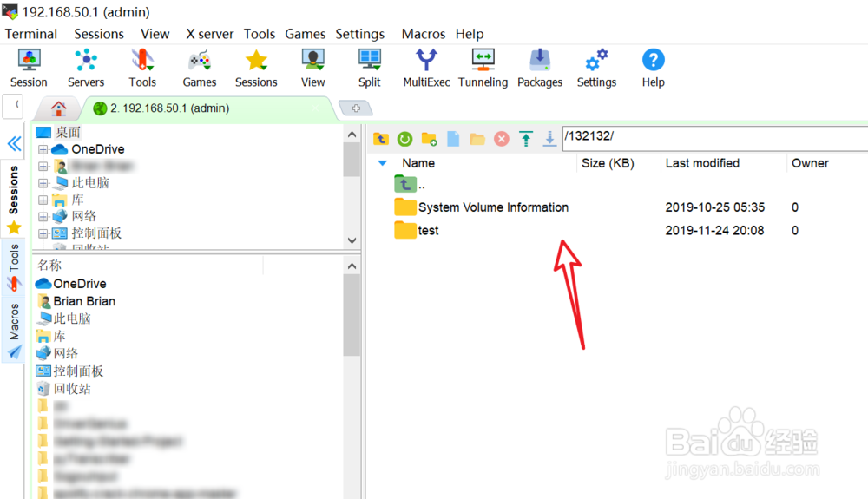The image size is (868, 499).
Task: Delete selected remote item with red X
Action: pos(502,138)
